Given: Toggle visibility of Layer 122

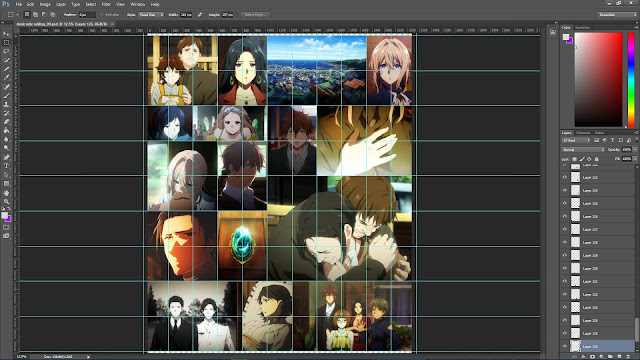Looking at the screenshot, I should [x=565, y=294].
